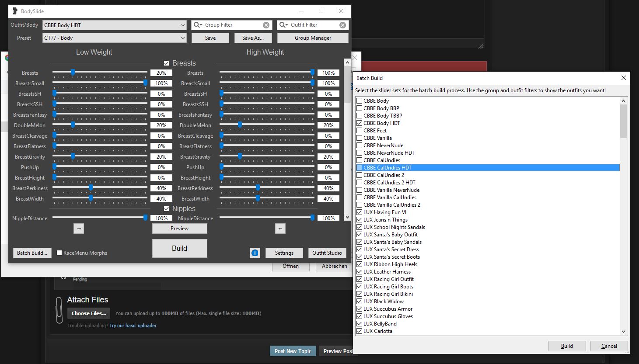Select CBBE Vanilla NeverNude row

point(487,190)
